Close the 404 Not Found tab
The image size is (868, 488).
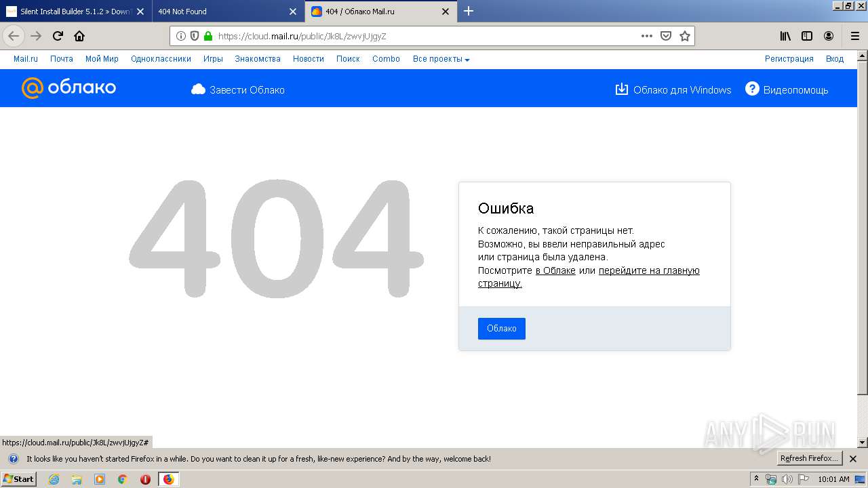click(x=293, y=12)
